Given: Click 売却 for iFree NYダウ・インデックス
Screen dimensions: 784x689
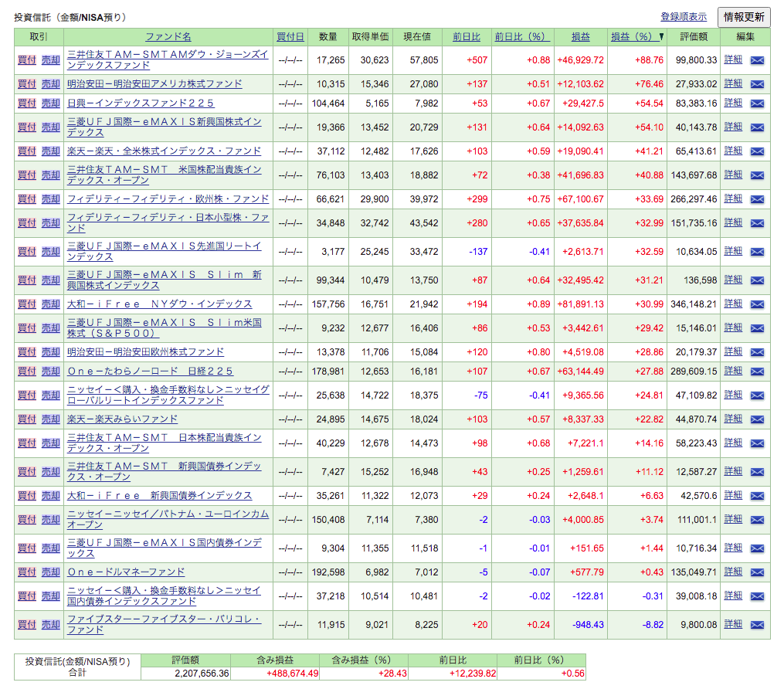Looking at the screenshot, I should 50,304.
